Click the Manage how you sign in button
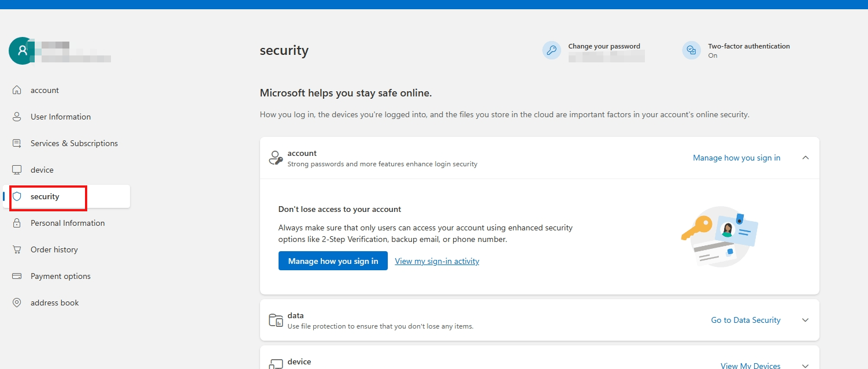 pos(333,260)
